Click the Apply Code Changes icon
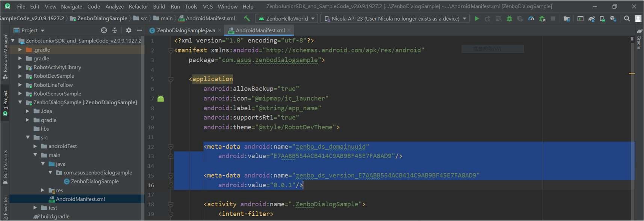The image size is (644, 221). coord(498,18)
